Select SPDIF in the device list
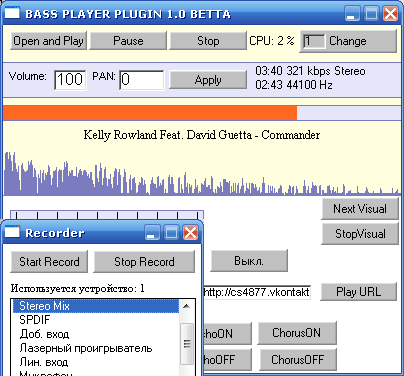The height and width of the screenshot is (376, 404). tap(96, 320)
